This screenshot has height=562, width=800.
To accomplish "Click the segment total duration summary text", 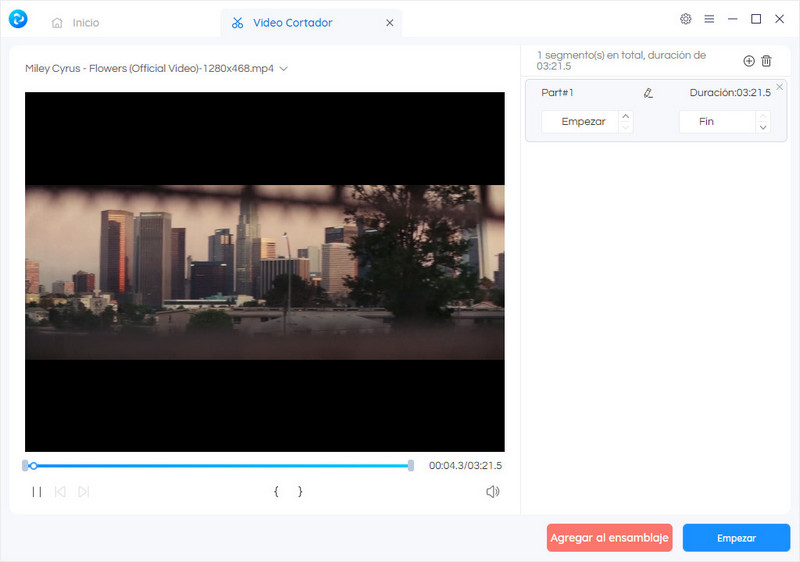I will (621, 61).
